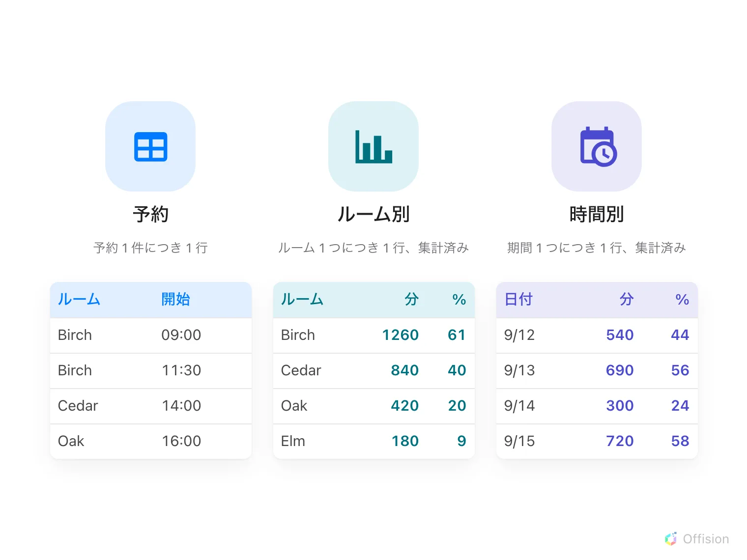Screen dimensions: 747x560
Task: Click the 180 minutes value
Action: point(405,441)
